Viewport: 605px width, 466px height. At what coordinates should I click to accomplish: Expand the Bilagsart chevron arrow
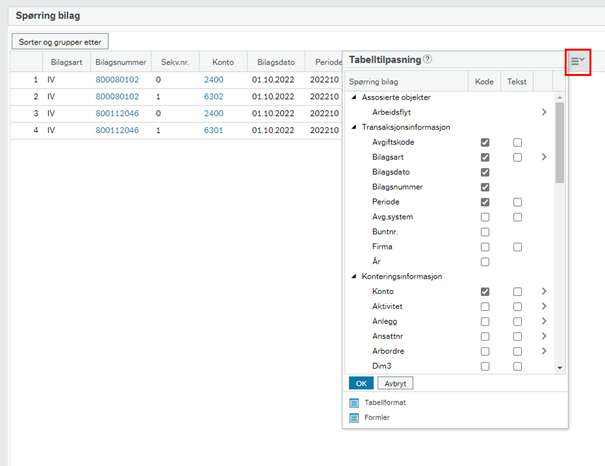click(544, 157)
